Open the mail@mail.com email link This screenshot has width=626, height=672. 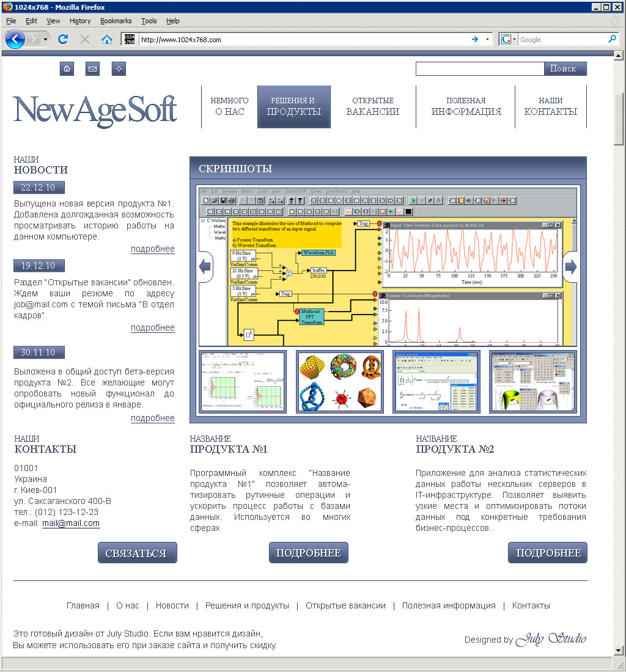tap(71, 524)
